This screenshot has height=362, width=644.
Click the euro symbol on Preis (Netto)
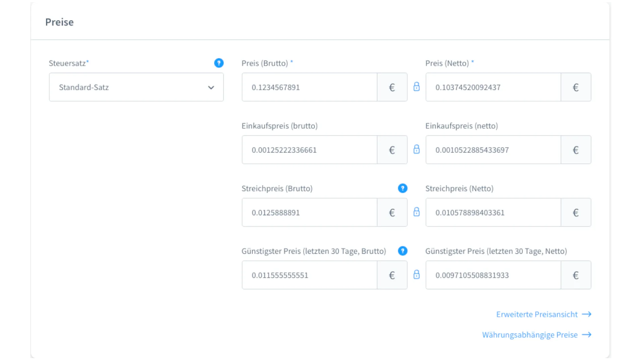point(576,87)
